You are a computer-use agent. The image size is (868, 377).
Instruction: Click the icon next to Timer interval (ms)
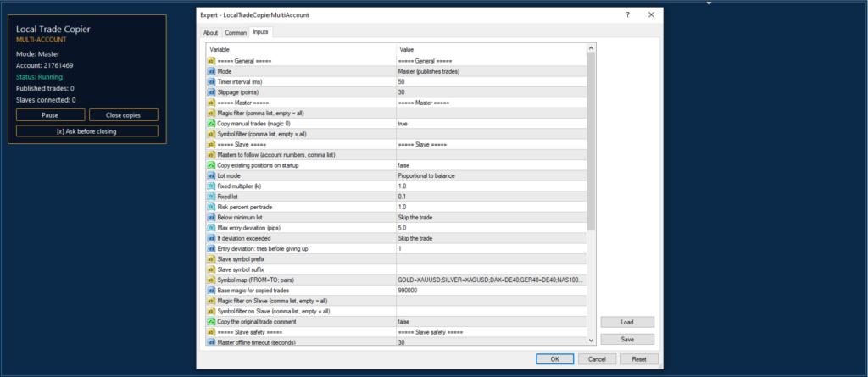pos(211,82)
